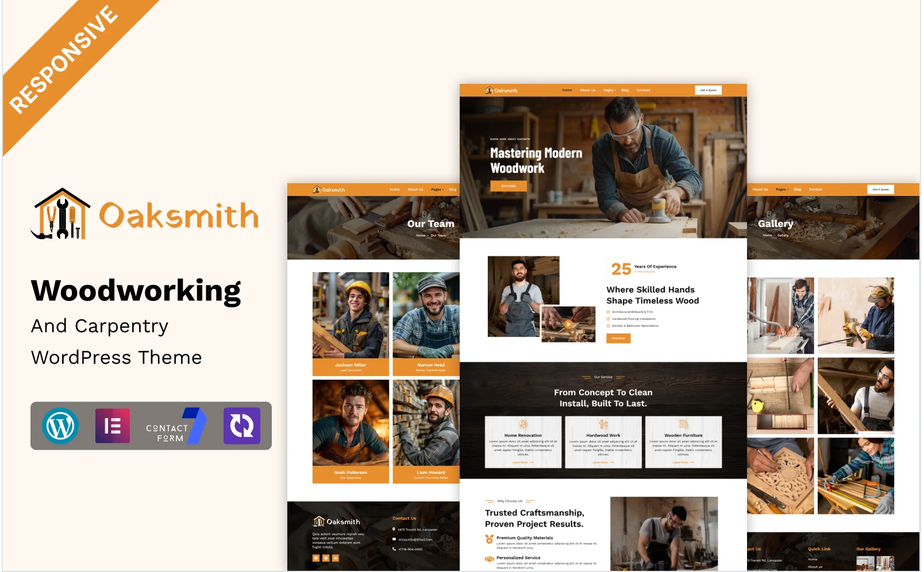Click the 'Contact Us' footer heading on team page
Viewport: 924px width, 572px height.
pyautogui.click(x=405, y=519)
